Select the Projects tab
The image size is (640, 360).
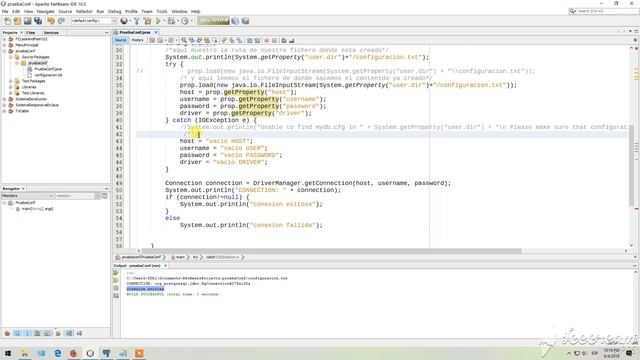click(10, 32)
